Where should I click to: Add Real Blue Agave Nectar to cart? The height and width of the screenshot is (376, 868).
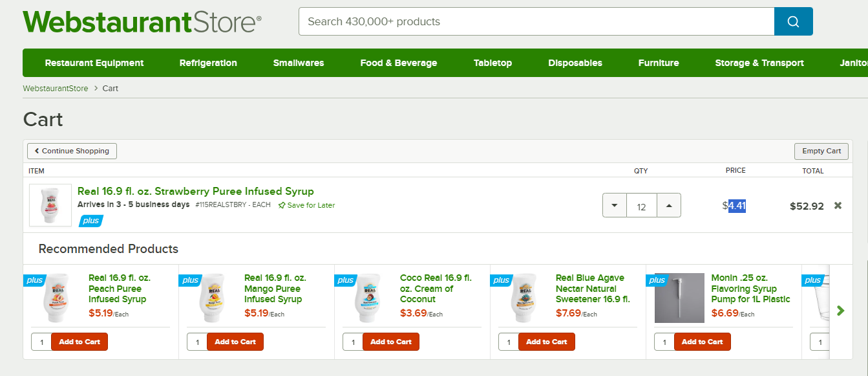pos(547,342)
